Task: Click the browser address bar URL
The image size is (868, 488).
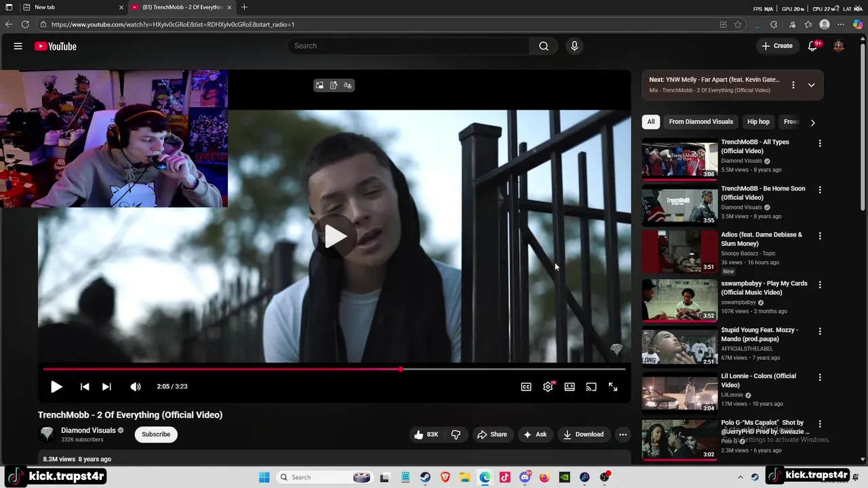Action: (x=172, y=24)
